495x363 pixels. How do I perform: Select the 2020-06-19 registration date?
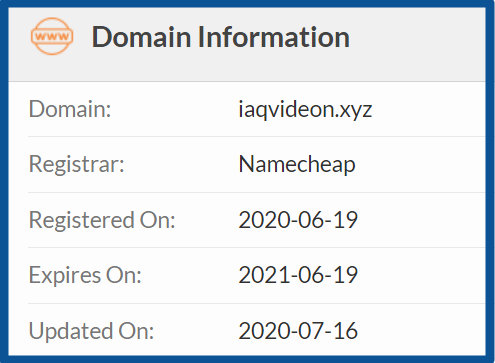coord(298,220)
